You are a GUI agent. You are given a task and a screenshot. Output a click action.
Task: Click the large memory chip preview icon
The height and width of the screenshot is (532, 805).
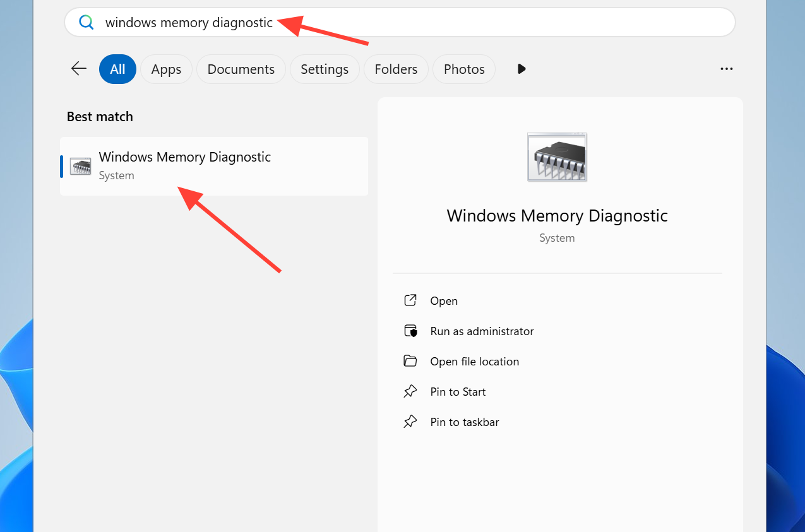[x=557, y=157]
